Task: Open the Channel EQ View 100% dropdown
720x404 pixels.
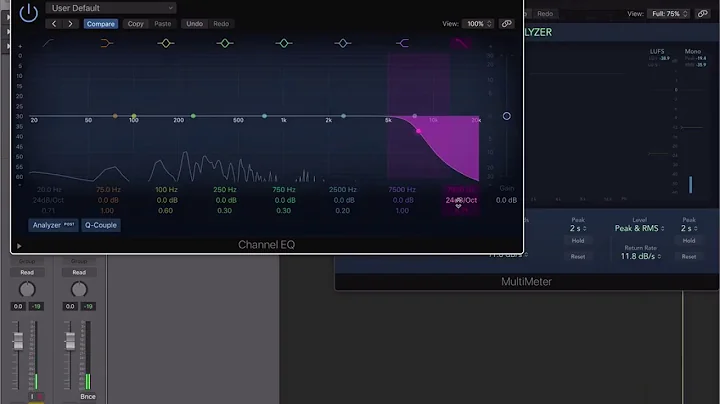Action: [x=478, y=24]
